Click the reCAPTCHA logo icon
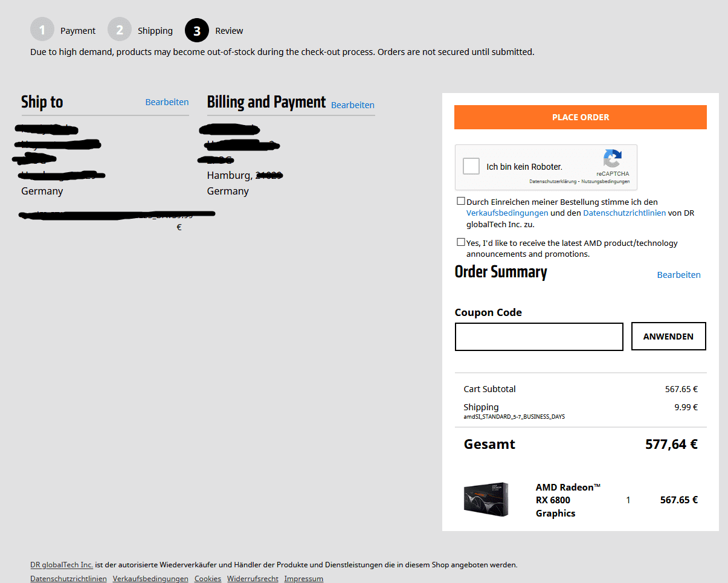Viewport: 728px width, 583px height. tap(612, 159)
